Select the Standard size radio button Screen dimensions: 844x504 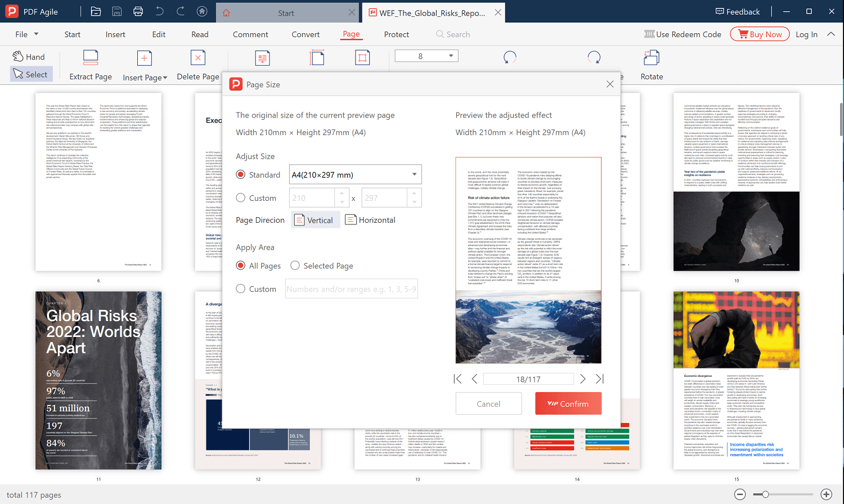pyautogui.click(x=241, y=174)
